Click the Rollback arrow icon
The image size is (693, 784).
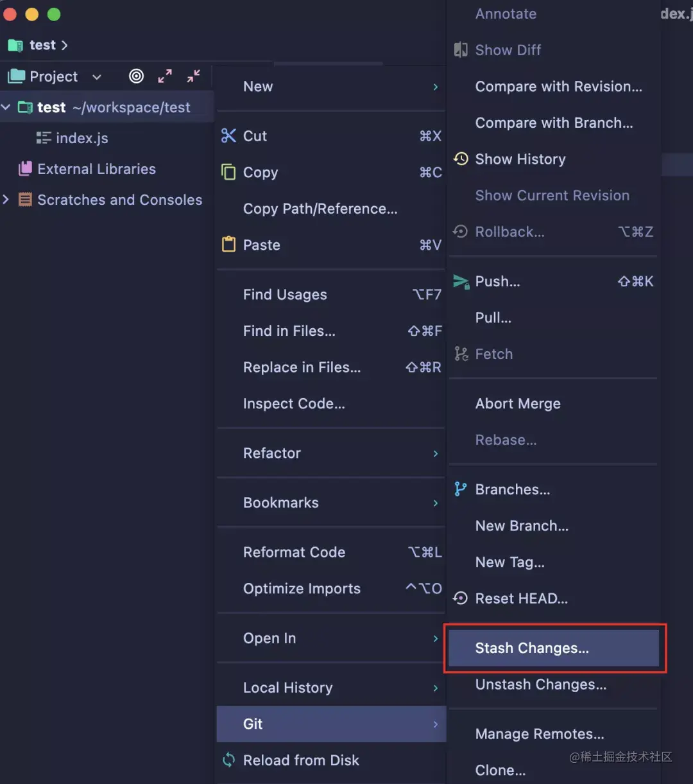coord(461,232)
